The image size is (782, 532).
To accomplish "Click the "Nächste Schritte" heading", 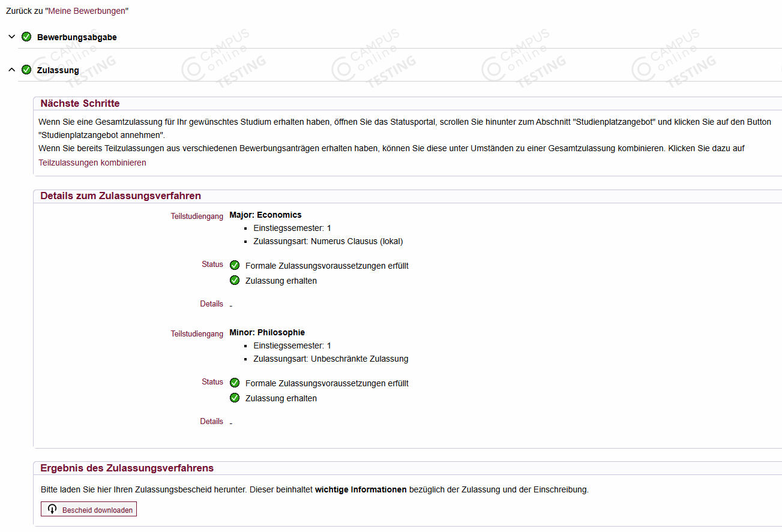I will point(80,103).
